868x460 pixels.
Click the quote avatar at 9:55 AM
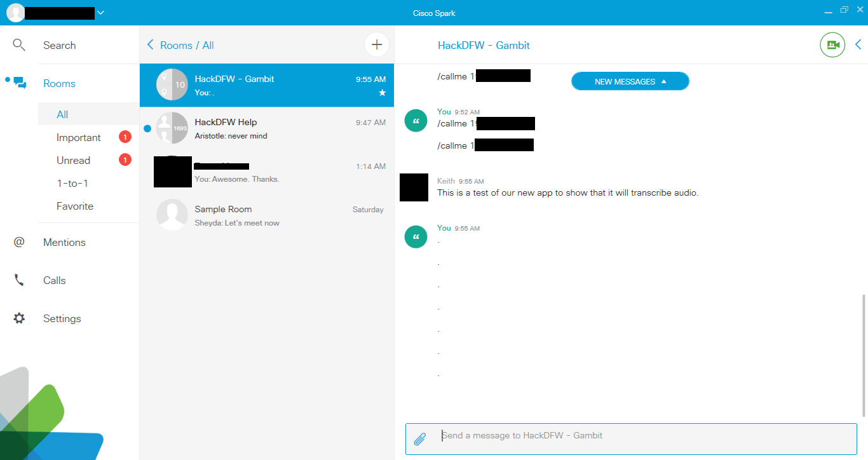click(416, 237)
